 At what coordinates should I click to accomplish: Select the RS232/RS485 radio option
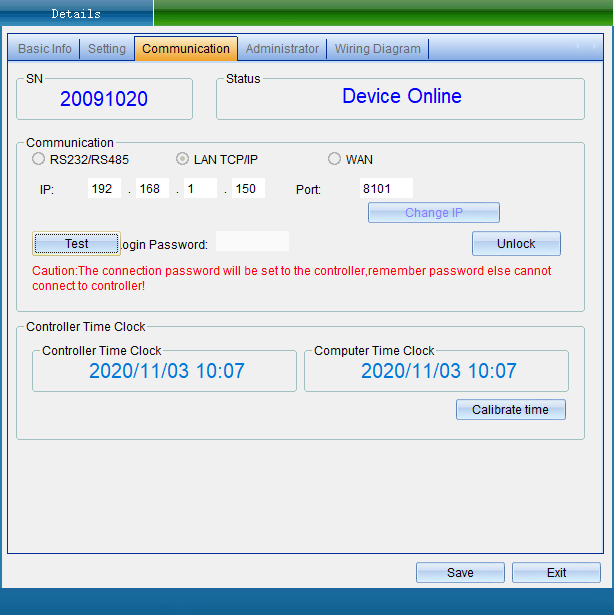[x=39, y=159]
